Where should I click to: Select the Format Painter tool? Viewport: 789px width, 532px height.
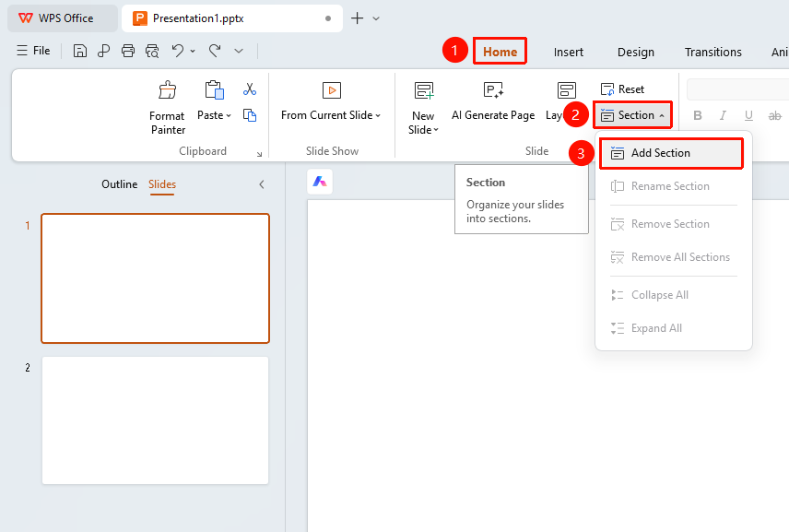point(168,108)
